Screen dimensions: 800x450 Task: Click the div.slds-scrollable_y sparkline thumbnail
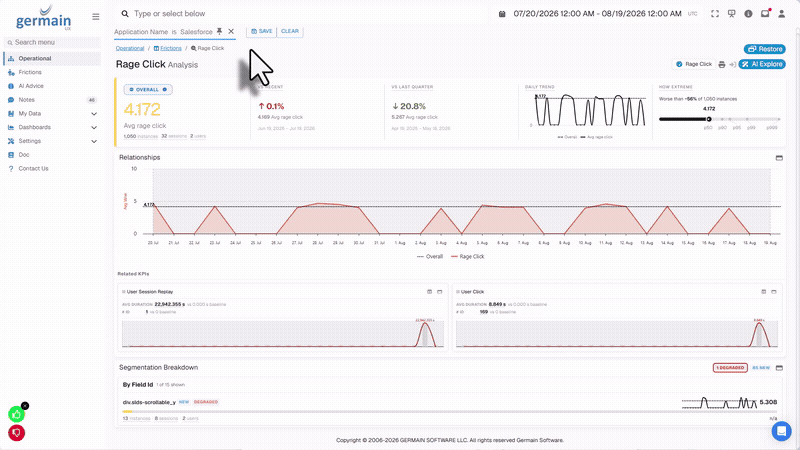point(720,403)
